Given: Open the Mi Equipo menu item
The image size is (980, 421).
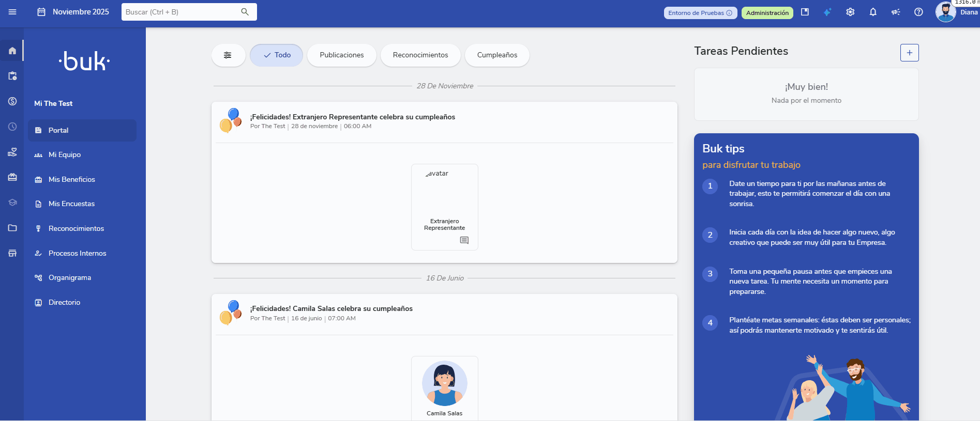Looking at the screenshot, I should [x=65, y=154].
